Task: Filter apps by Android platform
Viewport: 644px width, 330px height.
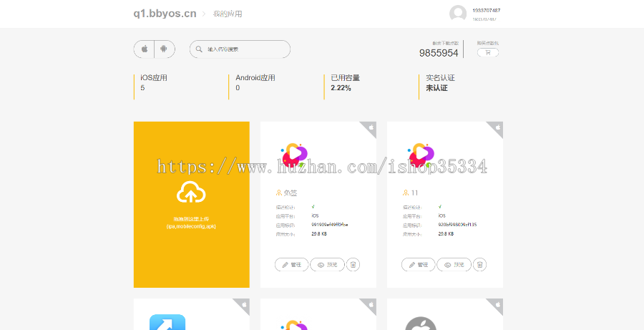Action: pyautogui.click(x=165, y=49)
